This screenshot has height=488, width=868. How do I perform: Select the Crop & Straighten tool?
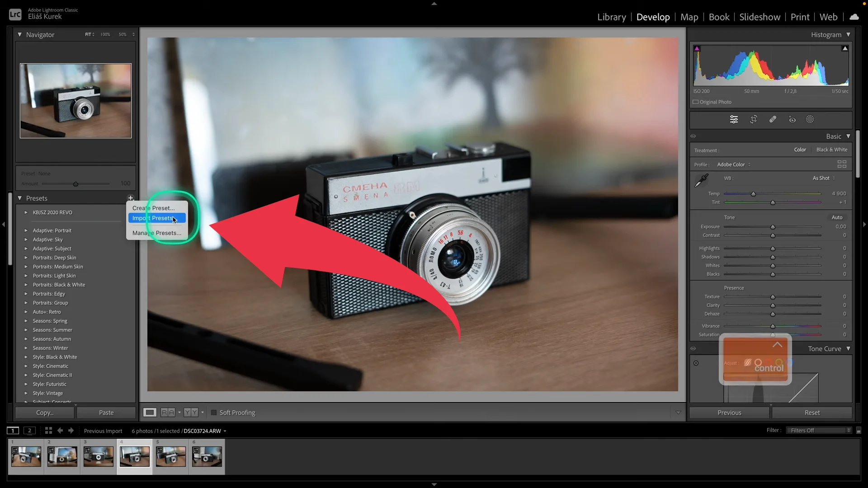754,119
